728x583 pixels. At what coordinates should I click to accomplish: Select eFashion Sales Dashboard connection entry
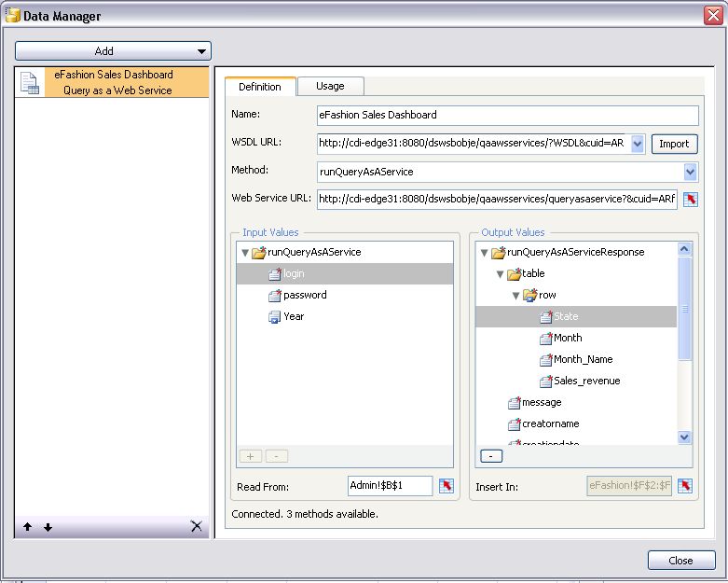pos(113,83)
